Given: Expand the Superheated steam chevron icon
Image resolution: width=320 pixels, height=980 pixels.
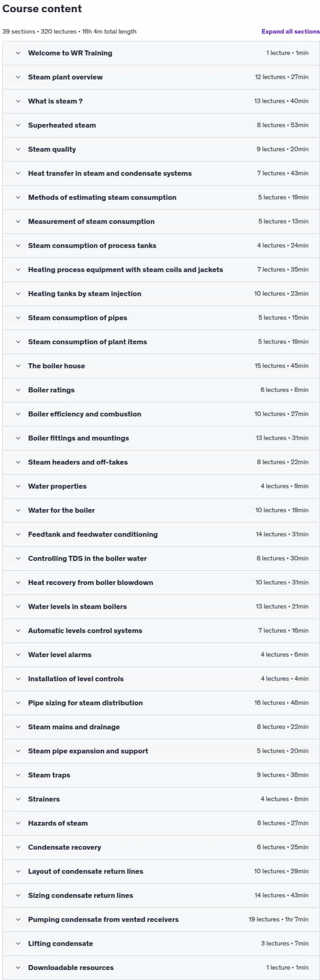Looking at the screenshot, I should [18, 125].
